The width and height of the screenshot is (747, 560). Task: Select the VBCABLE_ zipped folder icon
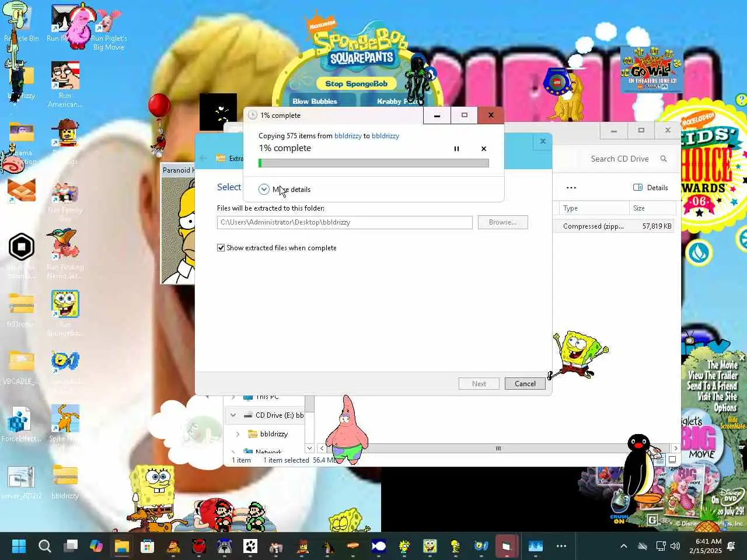pyautogui.click(x=22, y=367)
